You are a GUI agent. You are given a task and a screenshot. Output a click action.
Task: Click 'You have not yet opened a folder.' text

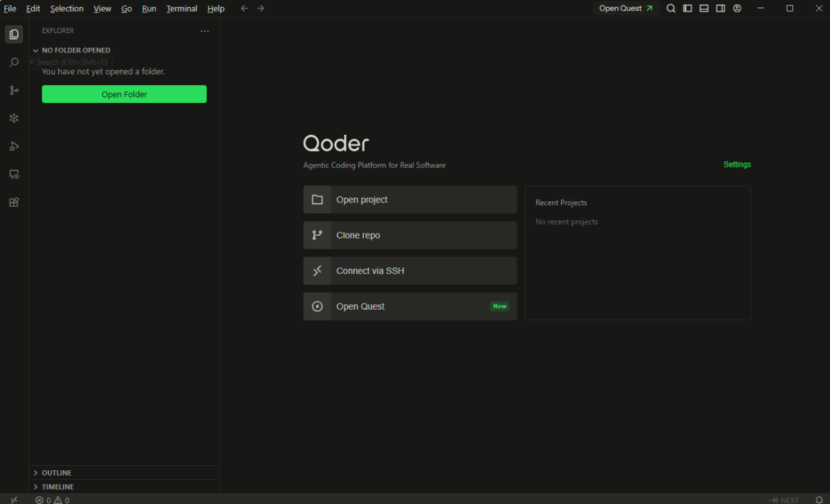[x=104, y=71]
